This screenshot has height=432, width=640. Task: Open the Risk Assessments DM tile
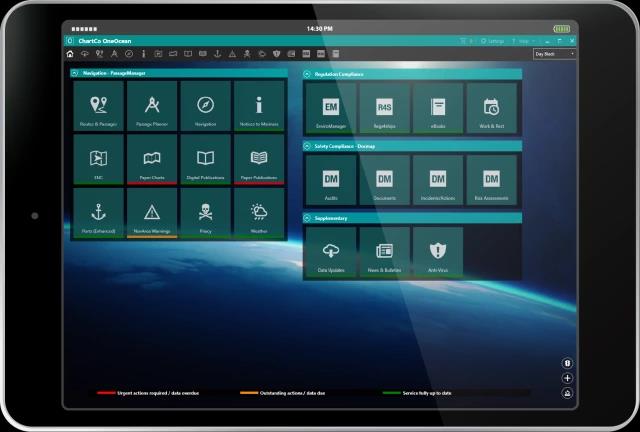[x=491, y=180]
